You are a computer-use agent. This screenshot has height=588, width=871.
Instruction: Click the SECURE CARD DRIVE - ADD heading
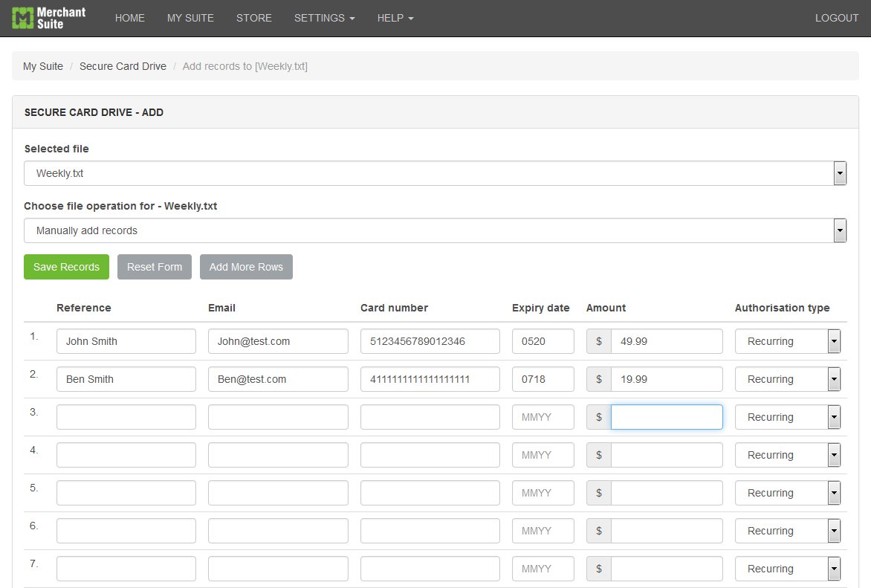(x=94, y=112)
